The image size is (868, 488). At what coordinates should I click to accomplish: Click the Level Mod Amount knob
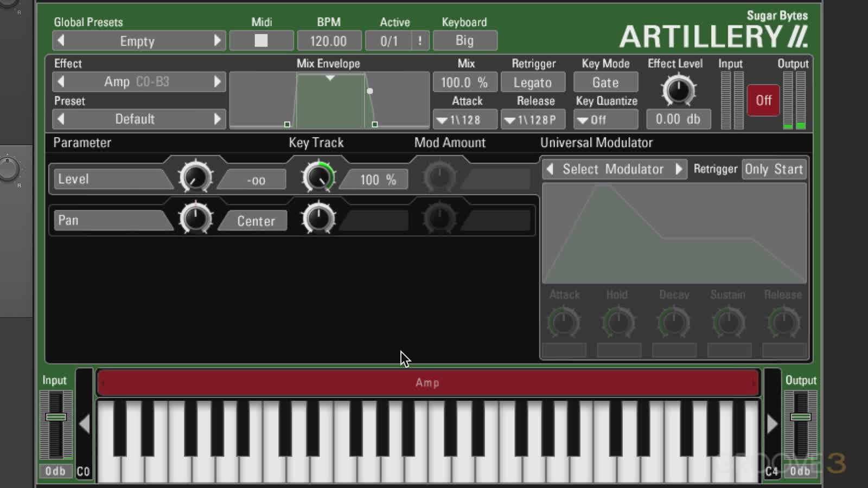439,177
